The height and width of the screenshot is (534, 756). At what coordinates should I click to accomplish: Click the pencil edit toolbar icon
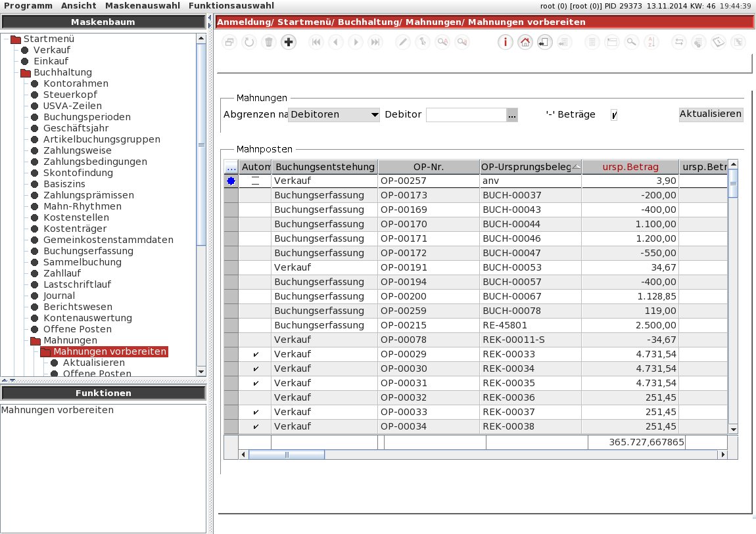403,43
